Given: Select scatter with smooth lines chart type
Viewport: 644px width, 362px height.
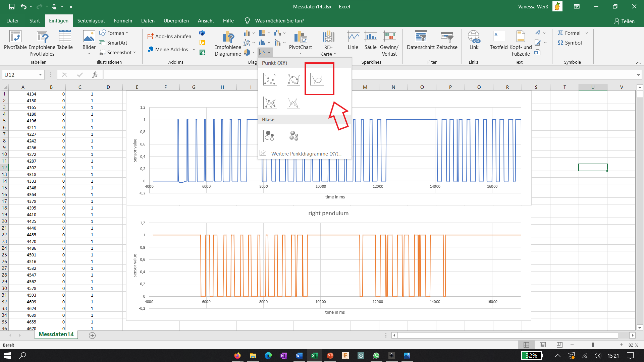Looking at the screenshot, I should [317, 79].
